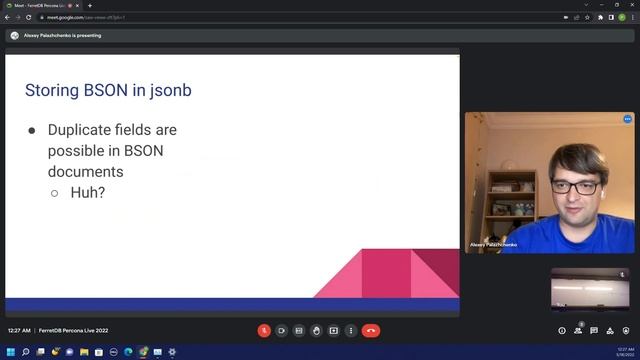Click the presenting indicator icon in banner
This screenshot has width=640, height=360.
[15, 36]
